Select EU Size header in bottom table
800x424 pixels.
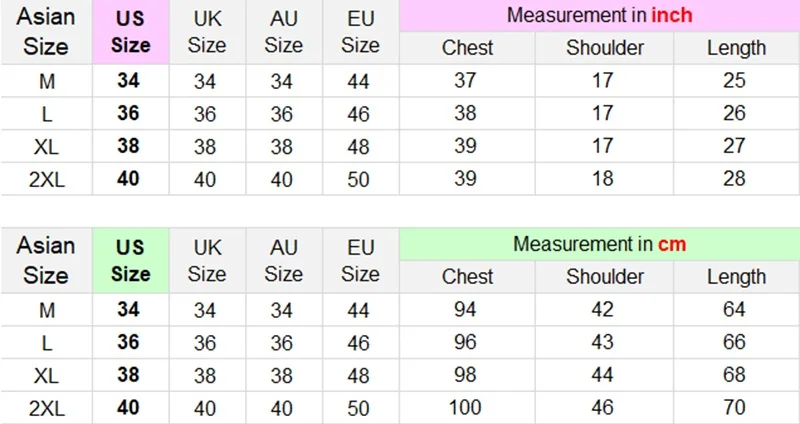click(x=360, y=261)
